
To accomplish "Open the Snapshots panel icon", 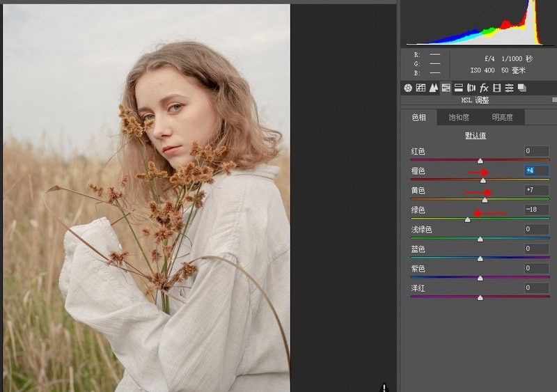I will point(522,88).
